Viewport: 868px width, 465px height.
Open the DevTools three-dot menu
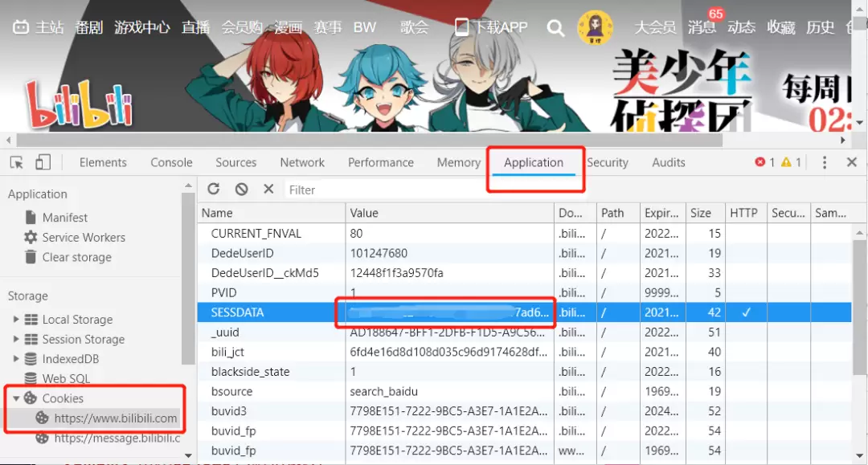825,162
